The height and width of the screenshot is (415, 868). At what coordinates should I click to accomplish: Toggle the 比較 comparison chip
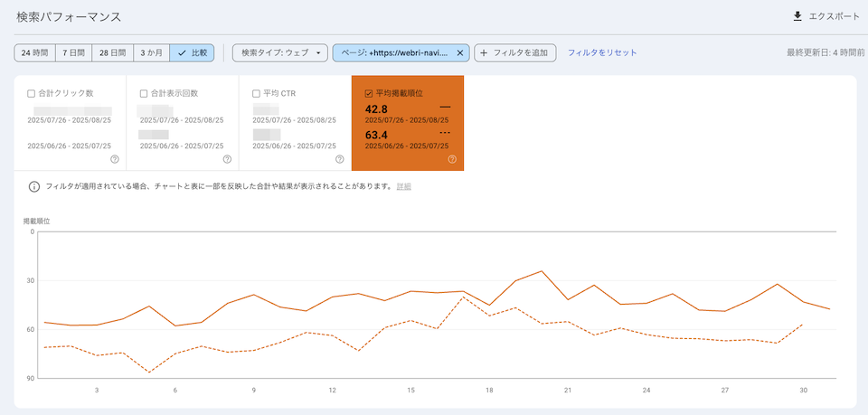coord(192,53)
